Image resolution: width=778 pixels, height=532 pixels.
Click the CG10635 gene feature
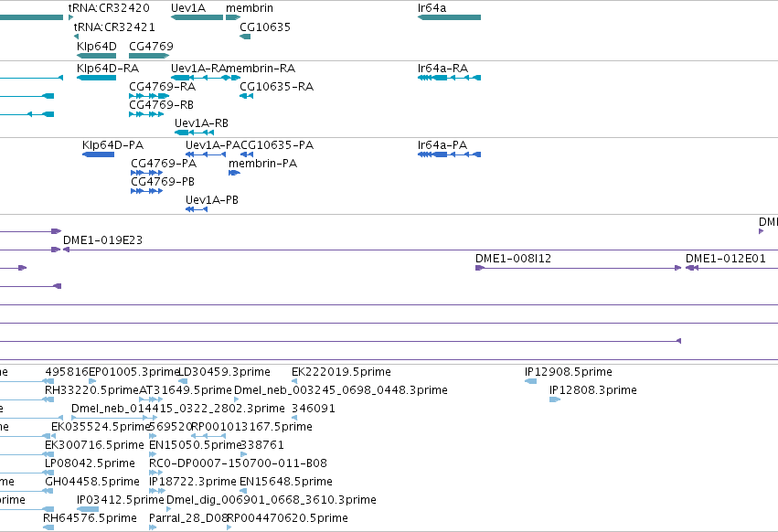point(245,37)
